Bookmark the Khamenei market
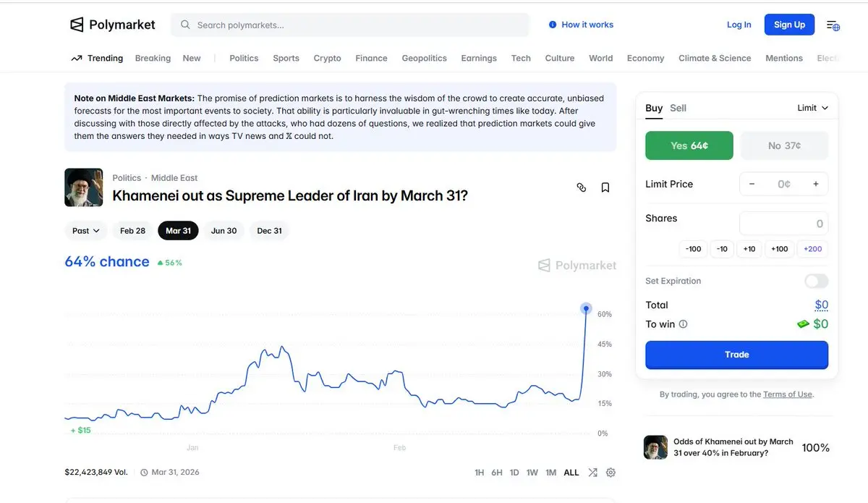Screen dimensions: 868x503 pyautogui.click(x=605, y=187)
